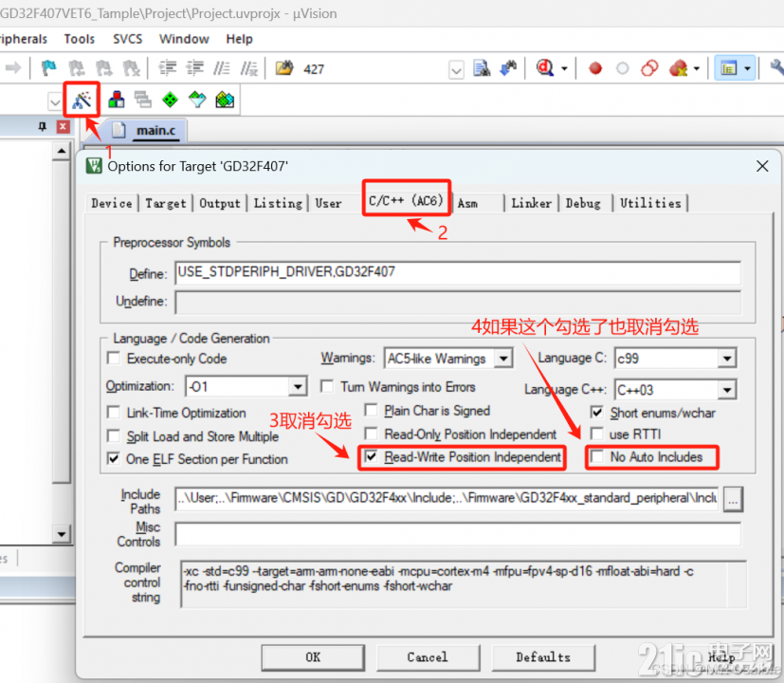Open the Pack Installer icon
This screenshot has height=683, width=784.
point(225,100)
